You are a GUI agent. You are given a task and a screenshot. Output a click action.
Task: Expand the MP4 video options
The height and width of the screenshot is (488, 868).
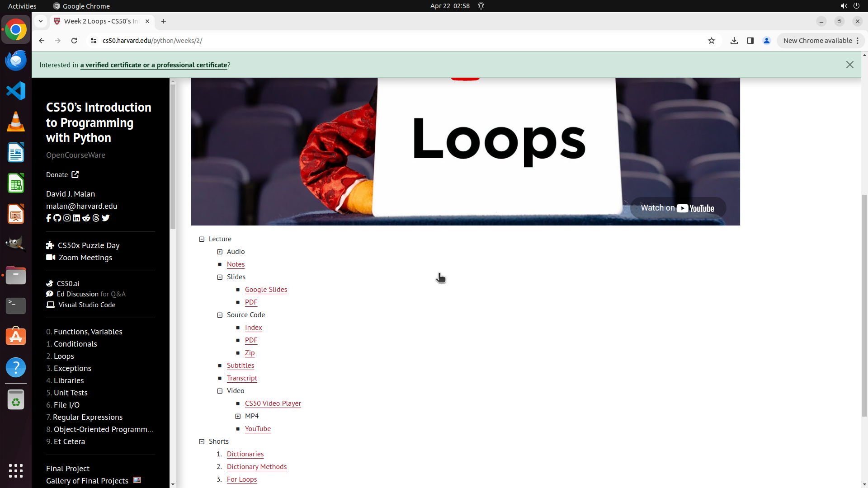(238, 416)
